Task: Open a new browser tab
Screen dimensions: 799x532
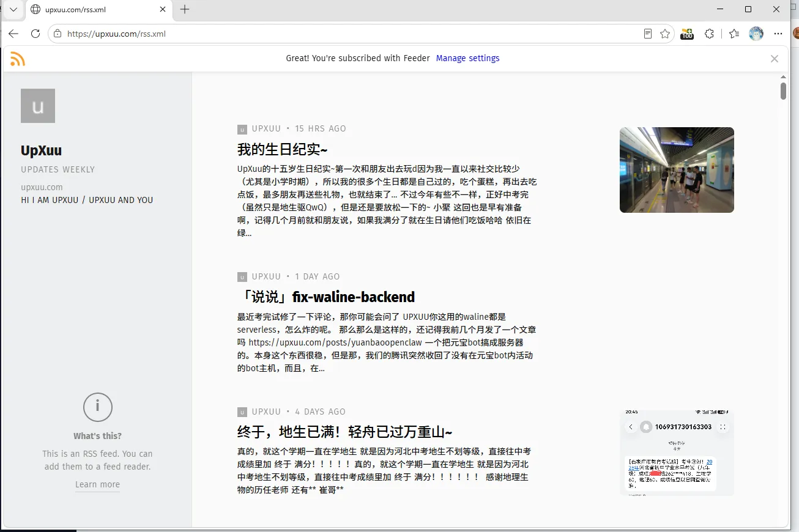Action: [185, 9]
